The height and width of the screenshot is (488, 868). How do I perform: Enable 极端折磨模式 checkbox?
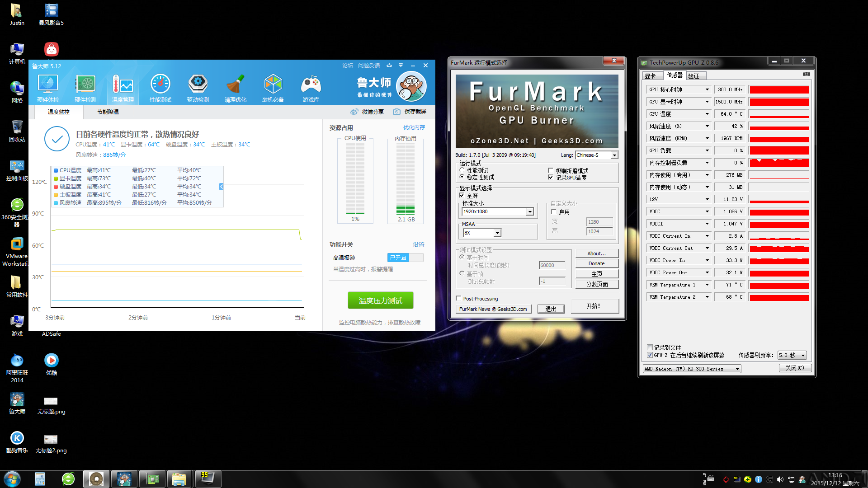[x=551, y=171]
